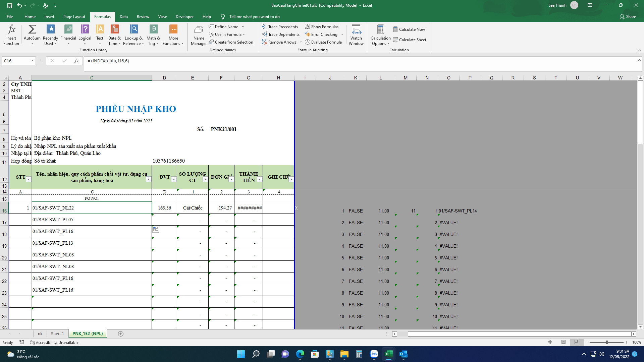Image resolution: width=644 pixels, height=362 pixels.
Task: Open the Watch Window
Action: tap(356, 35)
